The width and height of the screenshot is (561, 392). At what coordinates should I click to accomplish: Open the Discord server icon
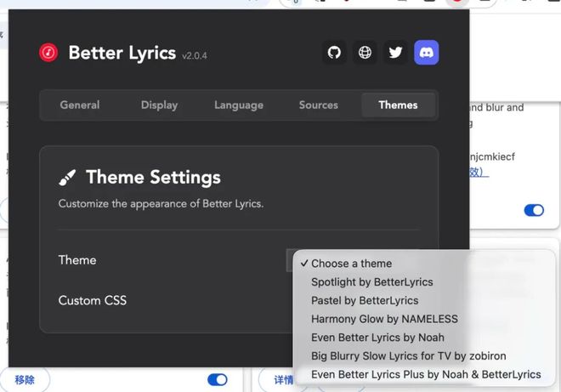(x=426, y=53)
